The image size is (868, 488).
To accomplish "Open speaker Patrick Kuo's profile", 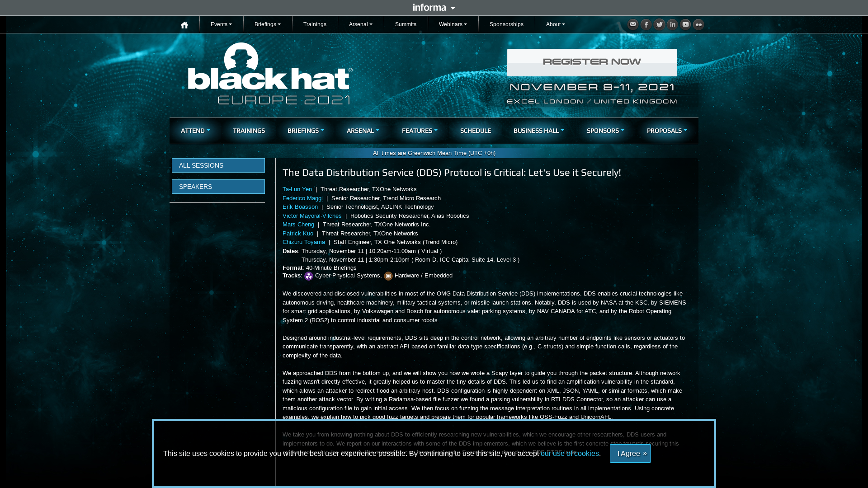I will 298,234.
